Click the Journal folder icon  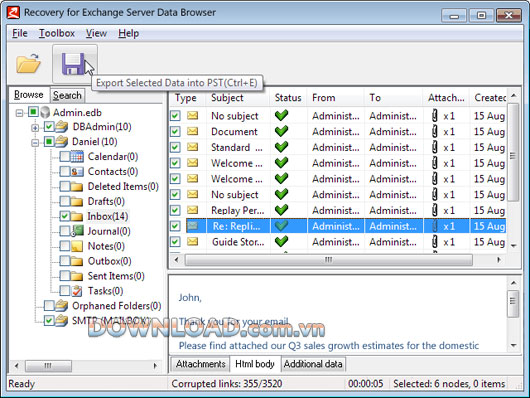77,231
